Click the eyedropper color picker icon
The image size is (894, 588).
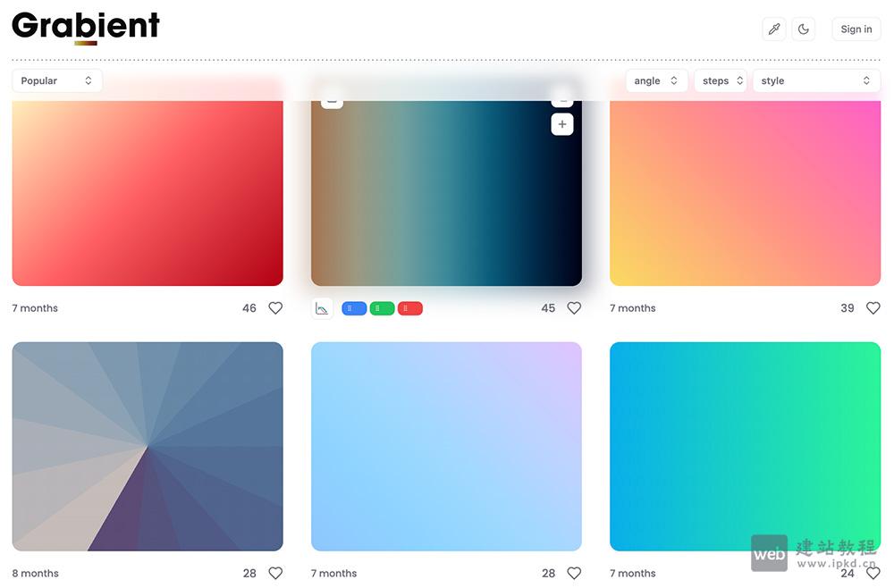coord(774,29)
